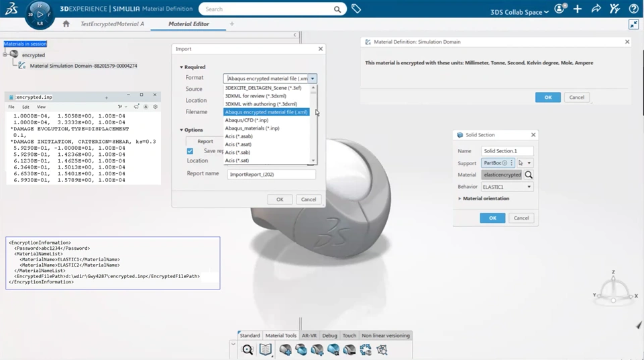644x360 pixels.
Task: Open the book catalog icon in action bar
Action: point(266,350)
